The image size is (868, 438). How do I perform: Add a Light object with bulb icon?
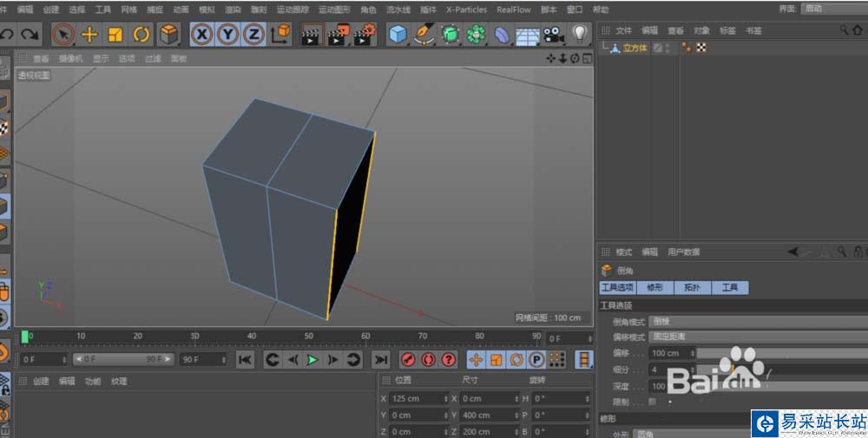(x=580, y=35)
